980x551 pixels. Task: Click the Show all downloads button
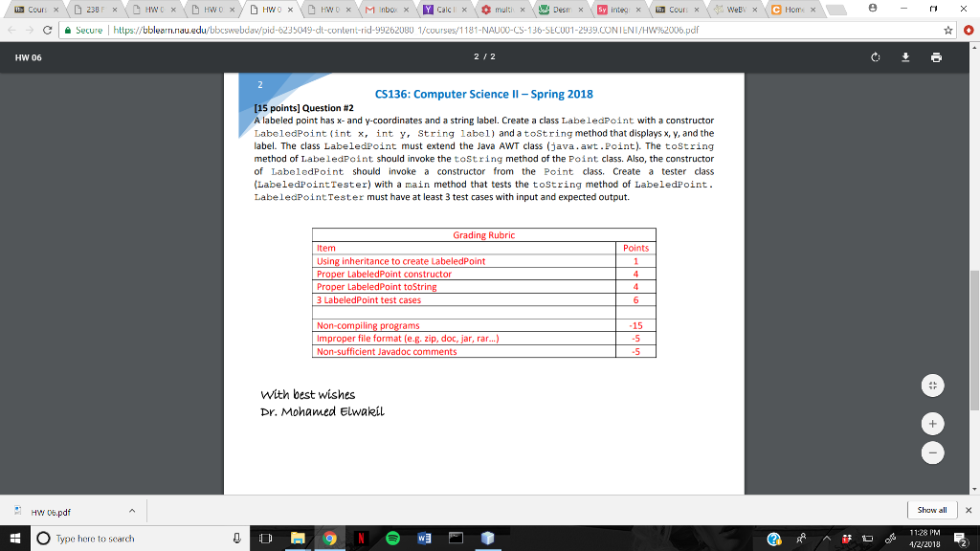pos(930,510)
